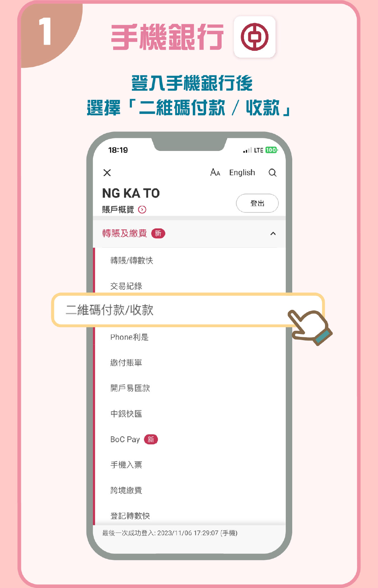Tap the AA font size icon

coord(215,172)
